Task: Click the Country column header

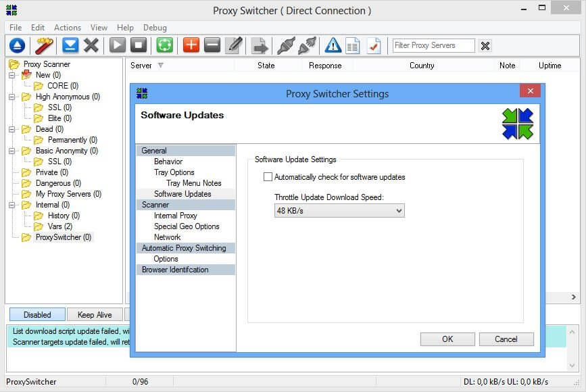Action: click(422, 66)
